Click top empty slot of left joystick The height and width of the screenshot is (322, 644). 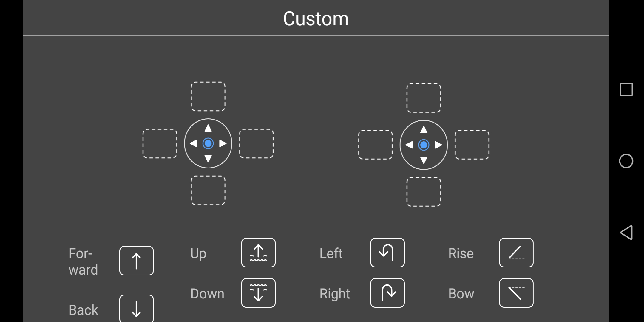pyautogui.click(x=208, y=96)
